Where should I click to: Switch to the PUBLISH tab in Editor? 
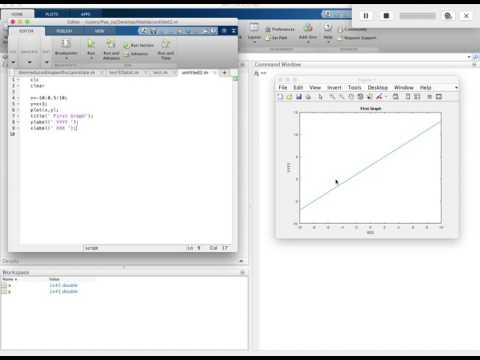pos(64,31)
